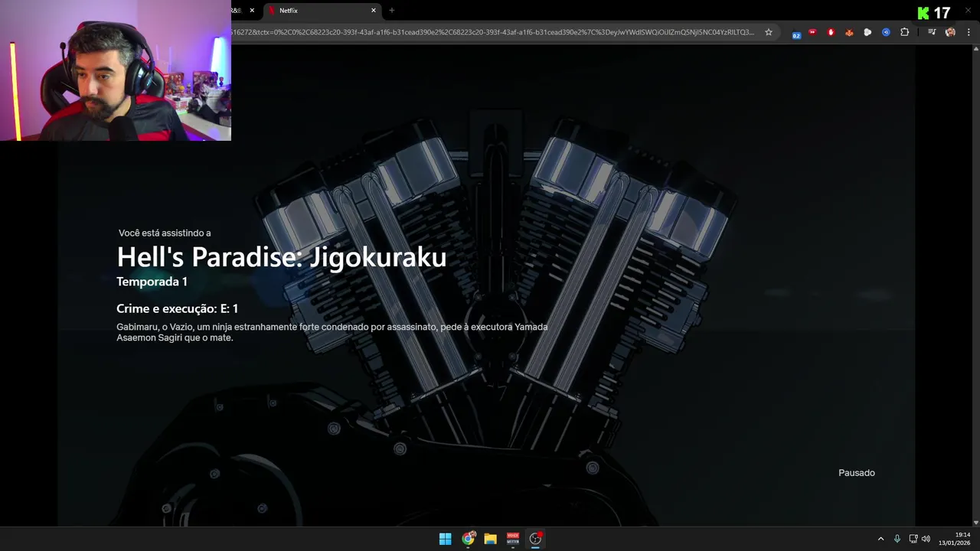
Task: Open Google Chrome from the taskbar
Action: (468, 539)
